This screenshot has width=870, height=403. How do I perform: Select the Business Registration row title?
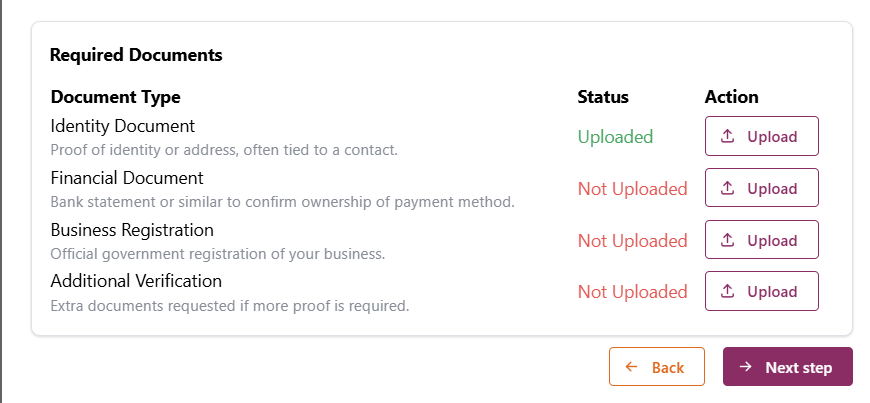coord(132,230)
